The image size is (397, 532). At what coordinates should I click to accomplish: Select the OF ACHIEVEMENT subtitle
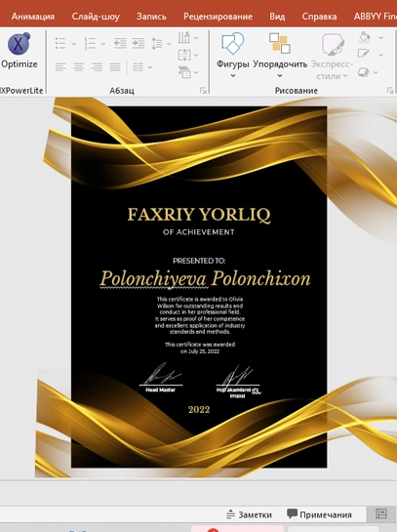[199, 232]
